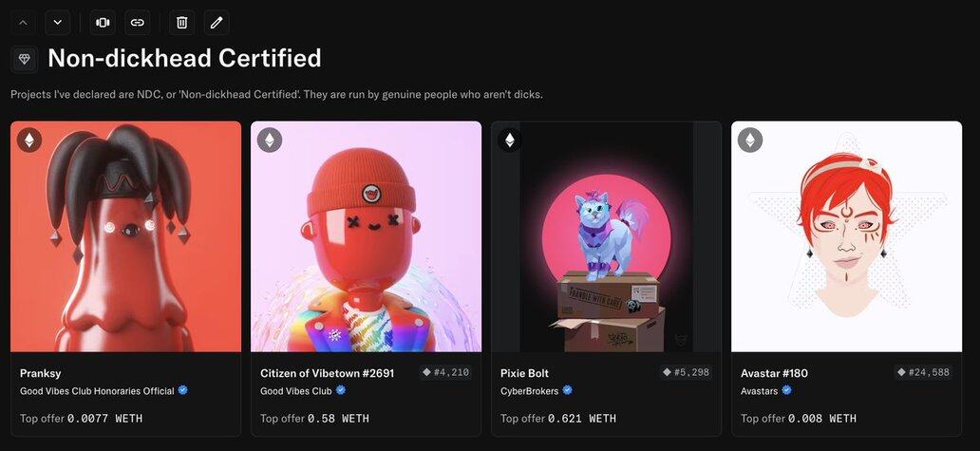Open the CyberBrokers collection link
980x451 pixels.
click(x=531, y=390)
